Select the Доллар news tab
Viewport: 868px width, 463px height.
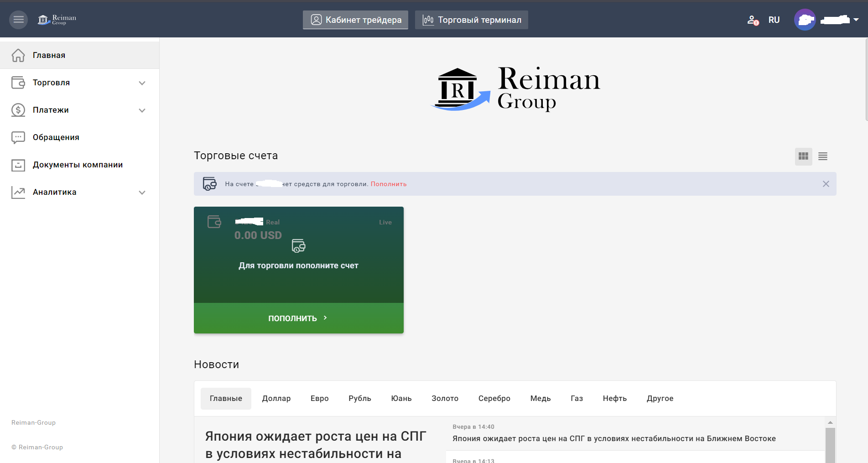[276, 399]
